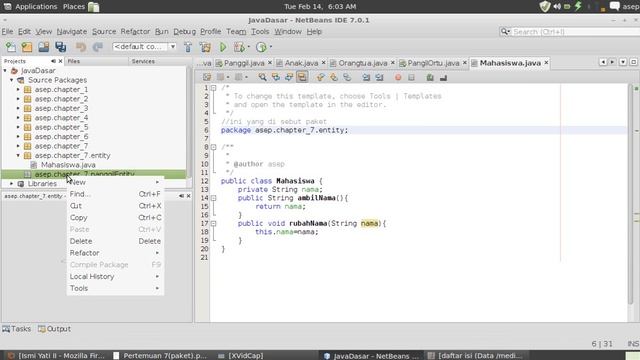Viewport: 640px width, 360px height.
Task: Click the Build Main Project hammer icon
Action: (x=188, y=47)
